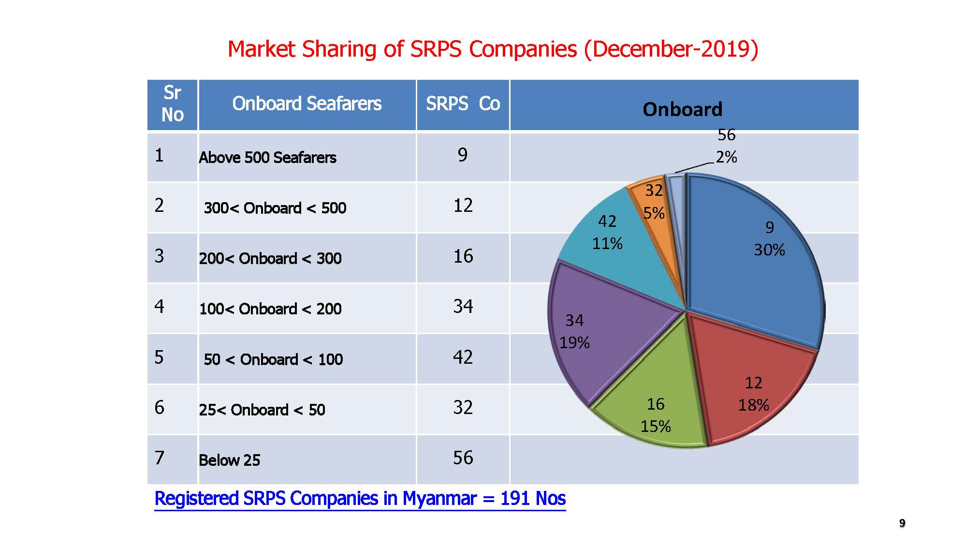Click the slide title Market Sharing text
The image size is (980, 548).
[x=492, y=49]
